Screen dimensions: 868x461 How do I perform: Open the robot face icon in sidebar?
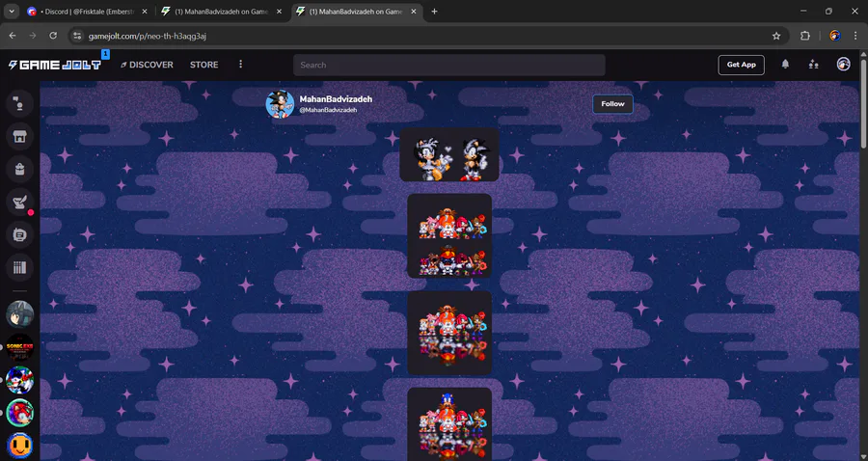tap(19, 235)
